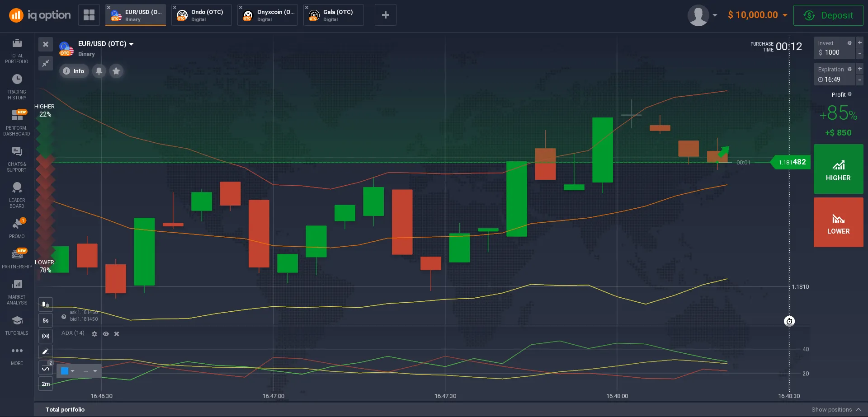
Task: Open the account balance dropdown
Action: tap(757, 15)
